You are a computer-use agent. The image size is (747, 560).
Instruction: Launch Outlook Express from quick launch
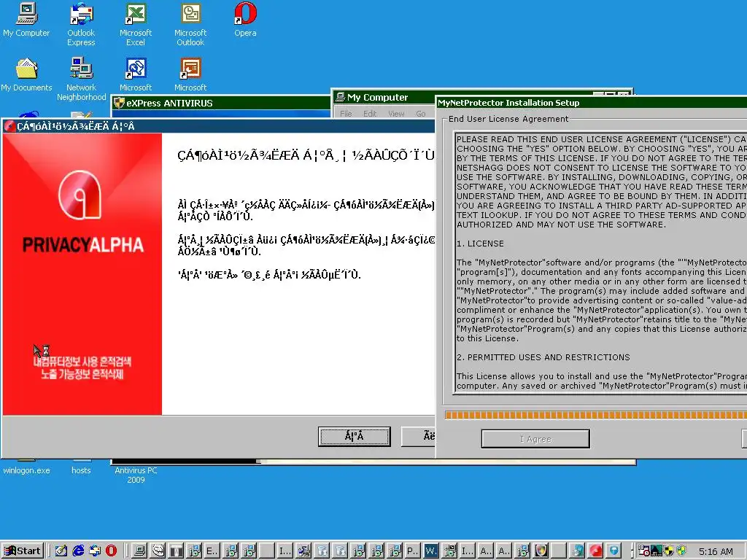click(95, 551)
